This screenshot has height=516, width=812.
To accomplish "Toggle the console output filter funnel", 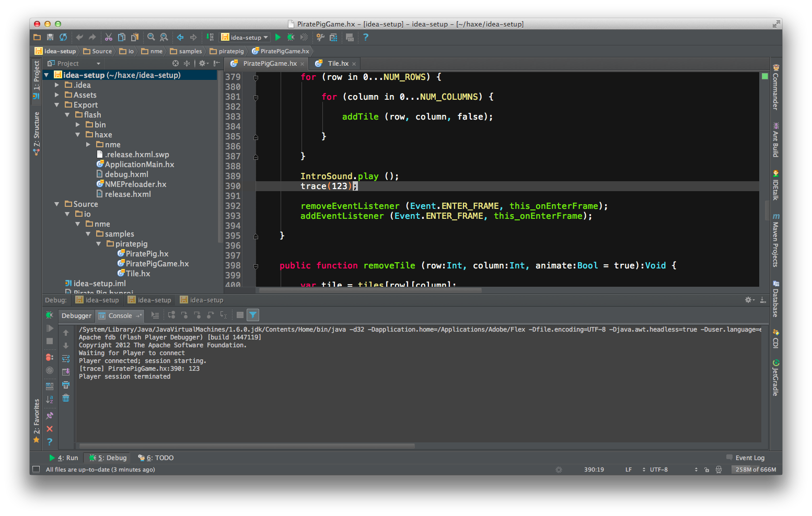I will [253, 314].
